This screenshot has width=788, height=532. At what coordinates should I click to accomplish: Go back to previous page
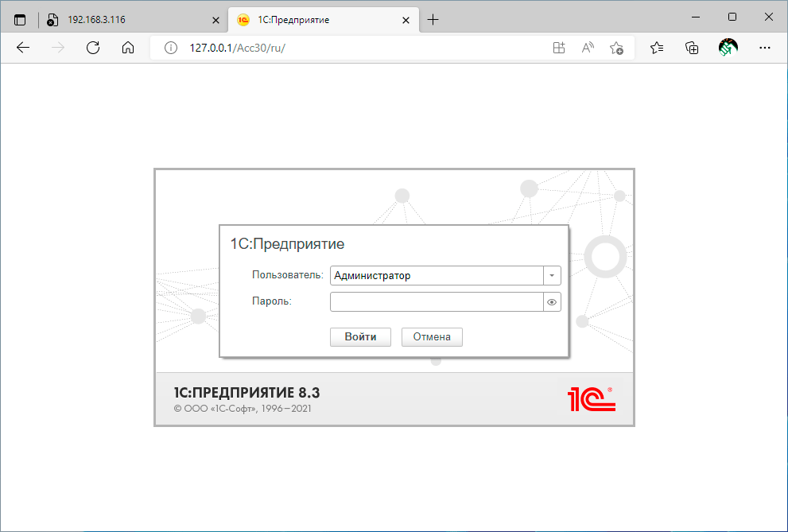point(23,48)
